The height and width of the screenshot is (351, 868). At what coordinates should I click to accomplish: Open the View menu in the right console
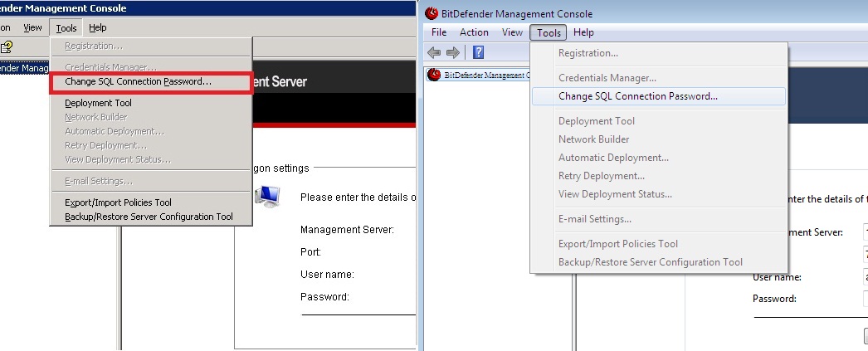coord(512,32)
